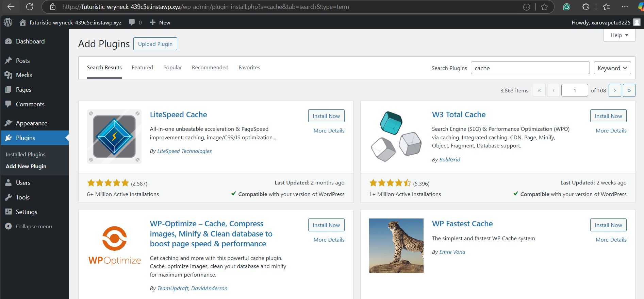Select Plugins in the sidebar
The image size is (644, 299).
(34, 138)
